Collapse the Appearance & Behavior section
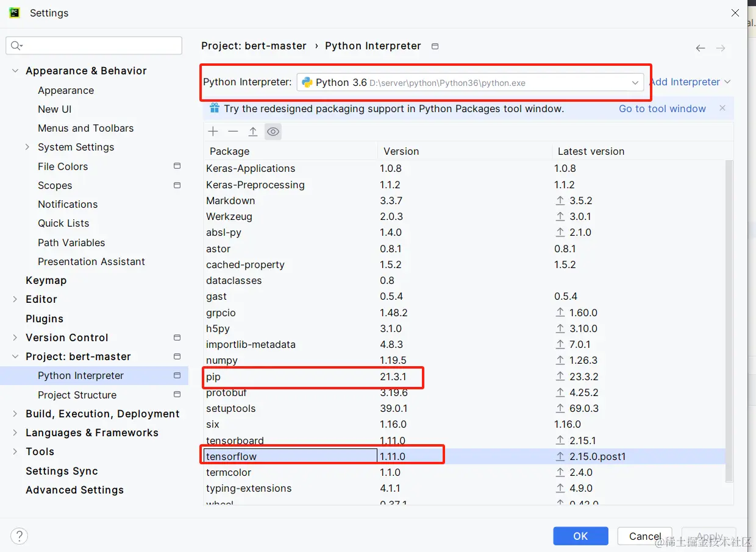The image size is (756, 552). [x=15, y=71]
